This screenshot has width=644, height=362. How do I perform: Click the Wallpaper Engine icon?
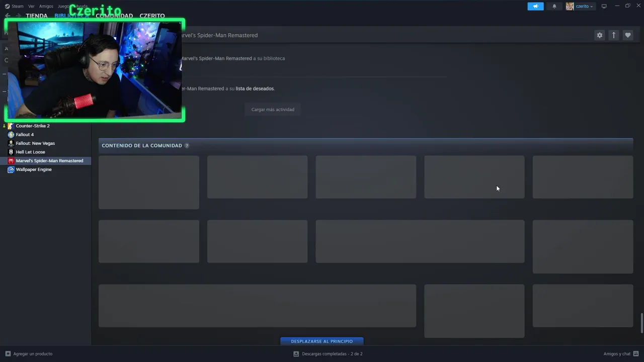coord(11,169)
